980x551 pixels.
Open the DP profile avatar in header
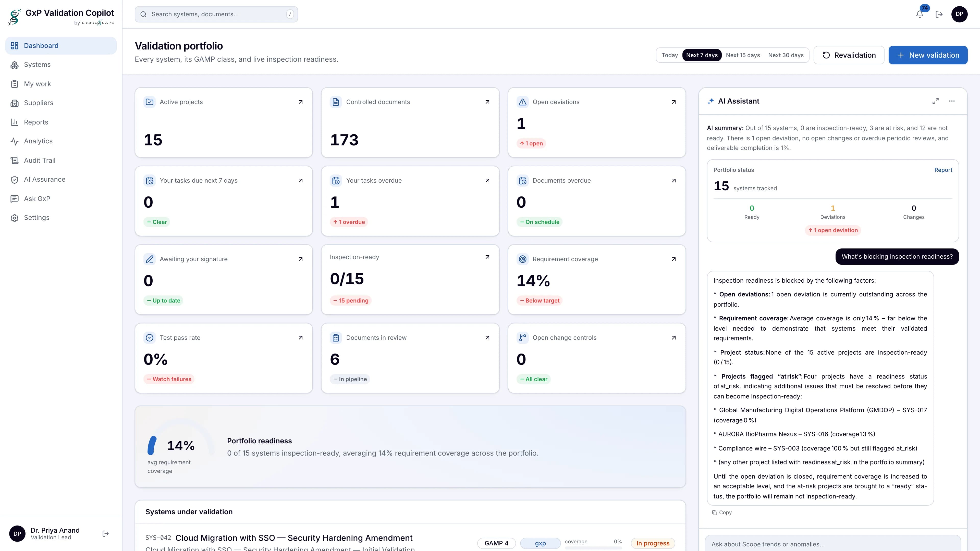(960, 14)
